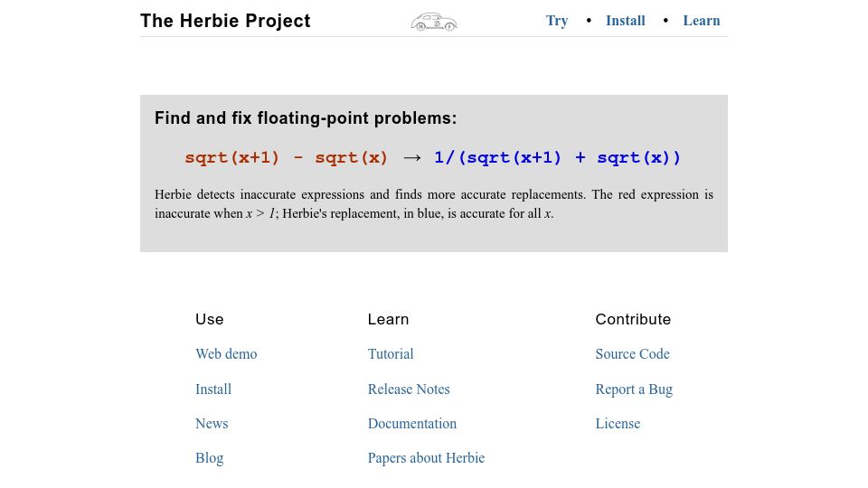Open Papers about Herbie link
This screenshot has height=488, width=868.
[x=426, y=458]
